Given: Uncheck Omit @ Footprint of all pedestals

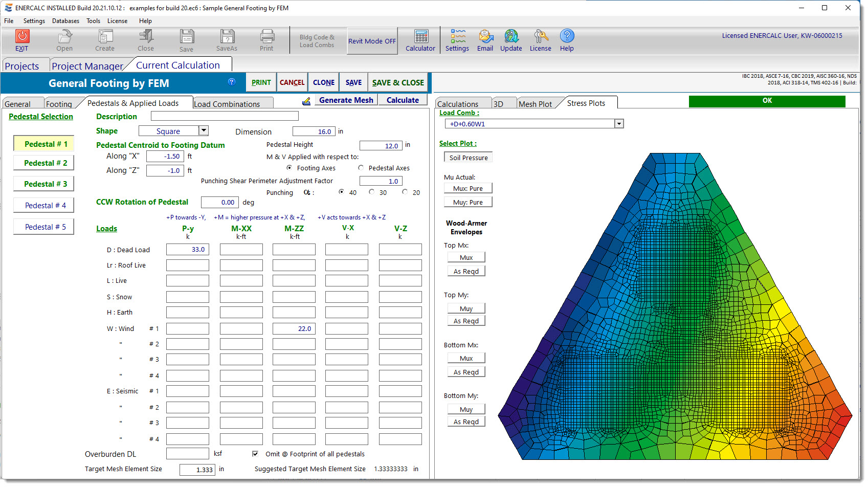Looking at the screenshot, I should coord(255,454).
